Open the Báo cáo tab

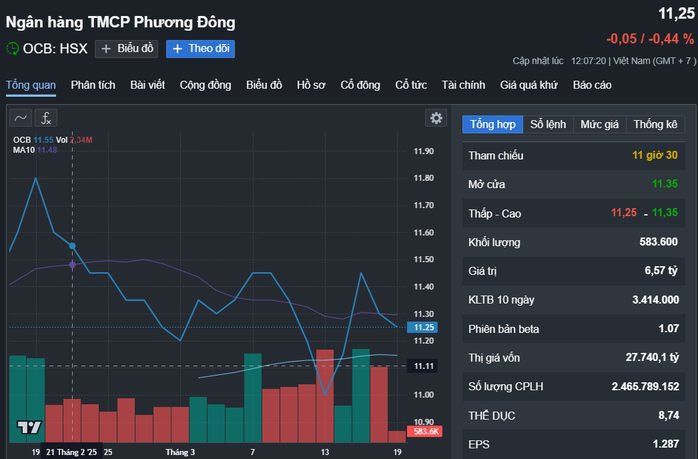(592, 85)
